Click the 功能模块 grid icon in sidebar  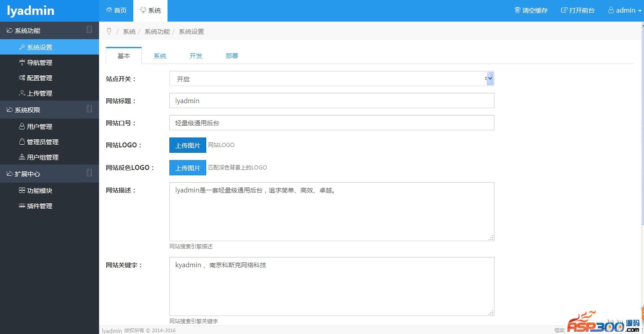coord(22,191)
